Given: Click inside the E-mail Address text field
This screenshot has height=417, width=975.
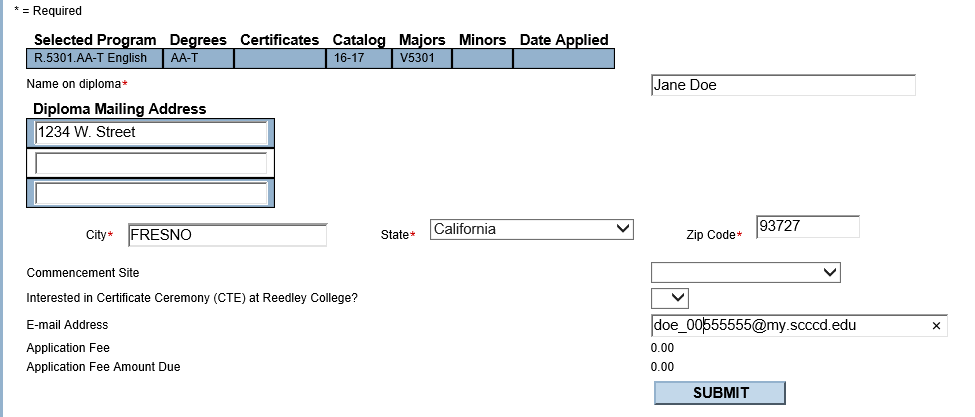Looking at the screenshot, I should click(x=790, y=325).
